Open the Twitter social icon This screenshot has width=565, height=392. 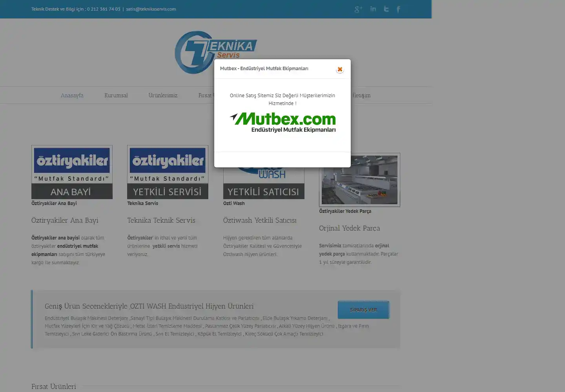(386, 9)
